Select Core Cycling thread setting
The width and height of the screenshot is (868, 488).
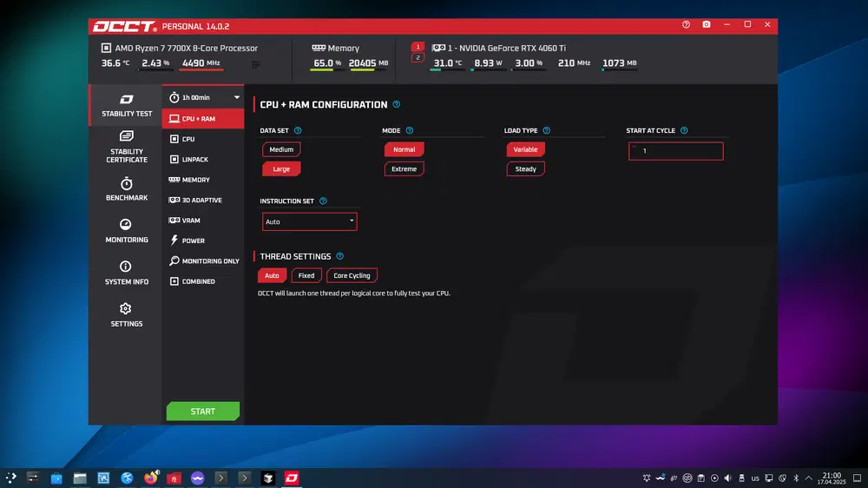pyautogui.click(x=352, y=275)
